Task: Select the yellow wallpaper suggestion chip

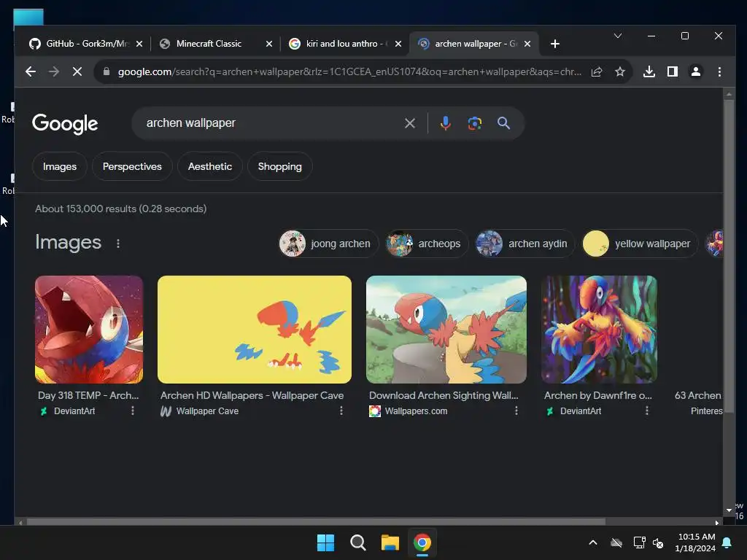Action: tap(640, 244)
